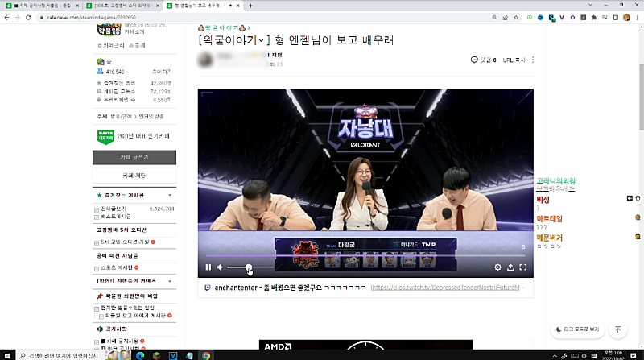Share this page icon
The width and height of the screenshot is (644, 360).
[x=506, y=18]
